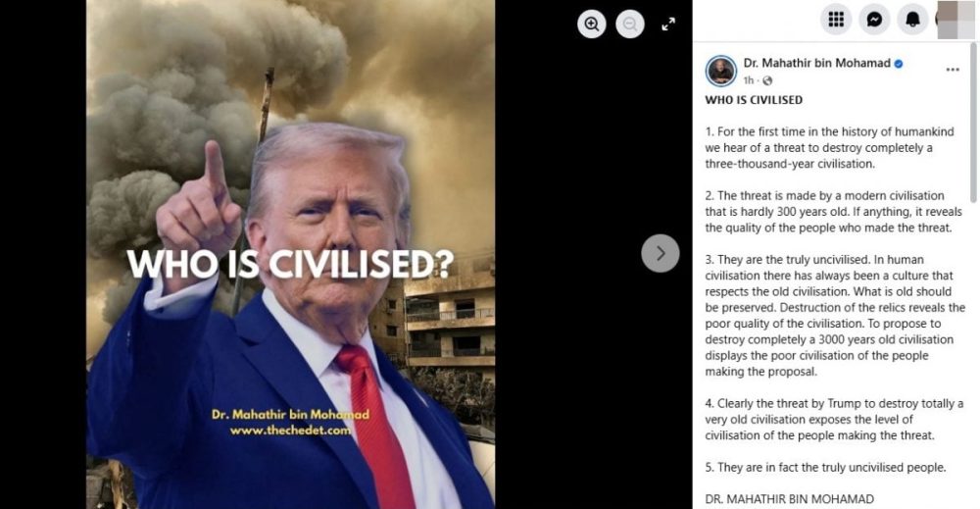Image resolution: width=980 pixels, height=509 pixels.
Task: Open the notifications bell
Action: (913, 20)
